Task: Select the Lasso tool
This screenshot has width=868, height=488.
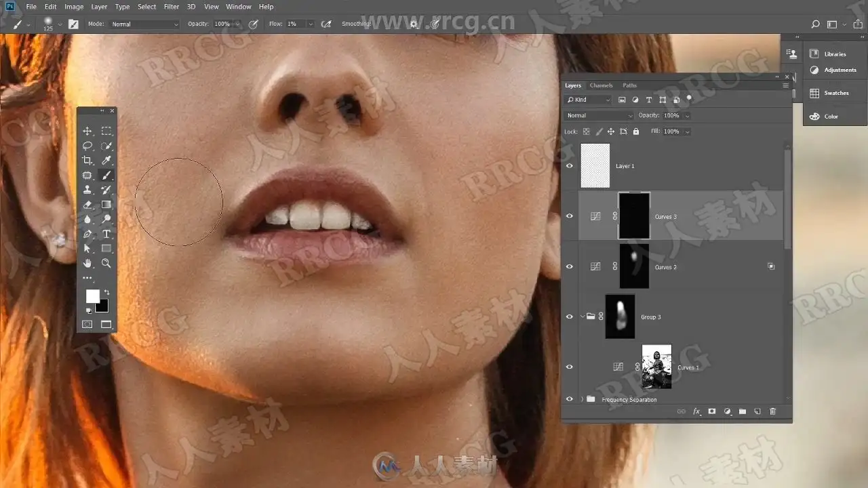Action: pyautogui.click(x=87, y=146)
